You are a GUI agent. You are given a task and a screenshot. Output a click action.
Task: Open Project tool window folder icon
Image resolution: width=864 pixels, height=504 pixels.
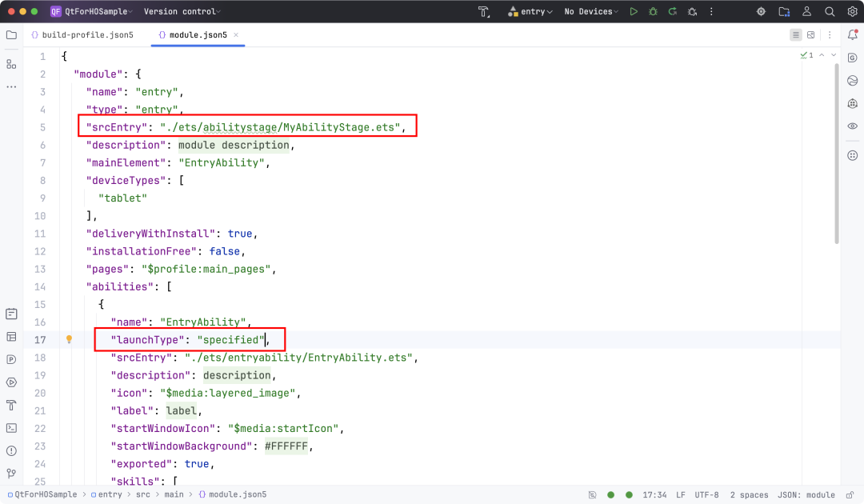(11, 34)
